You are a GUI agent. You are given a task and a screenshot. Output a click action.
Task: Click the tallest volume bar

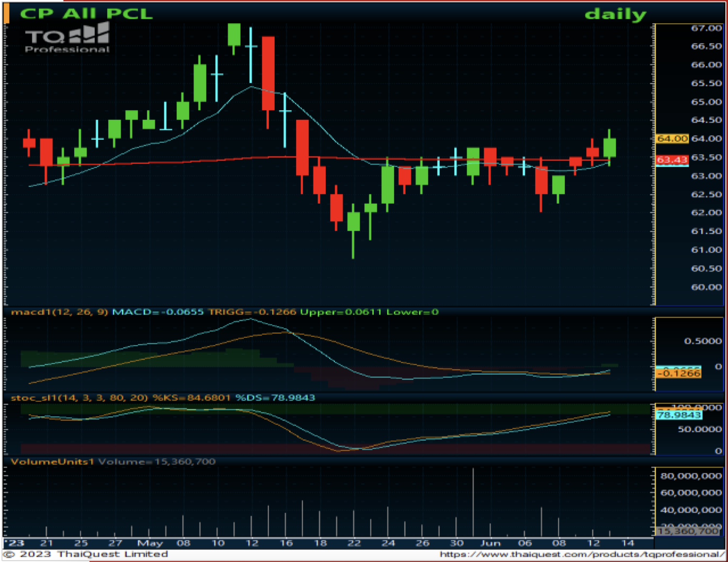[x=473, y=502]
